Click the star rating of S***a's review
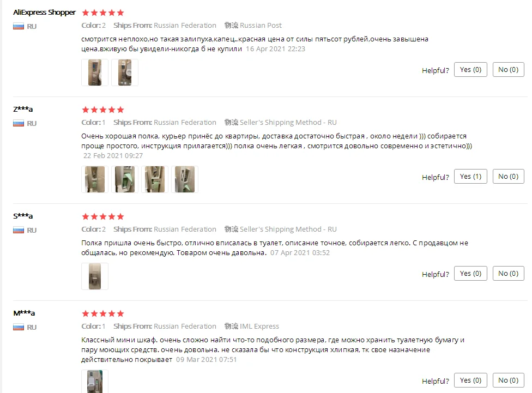Viewport: 532px width, 393px height. point(103,216)
